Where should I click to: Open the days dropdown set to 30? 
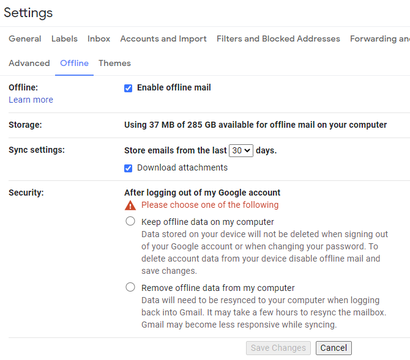pos(241,151)
